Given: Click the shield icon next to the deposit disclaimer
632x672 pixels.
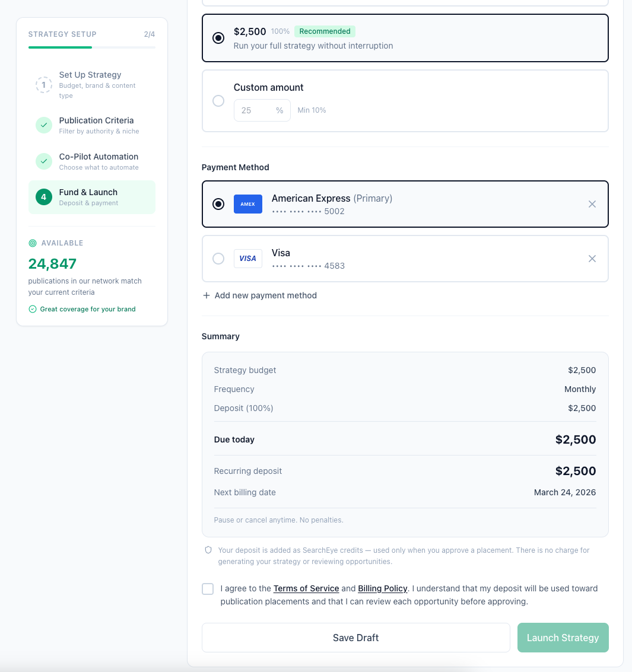Looking at the screenshot, I should point(208,550).
